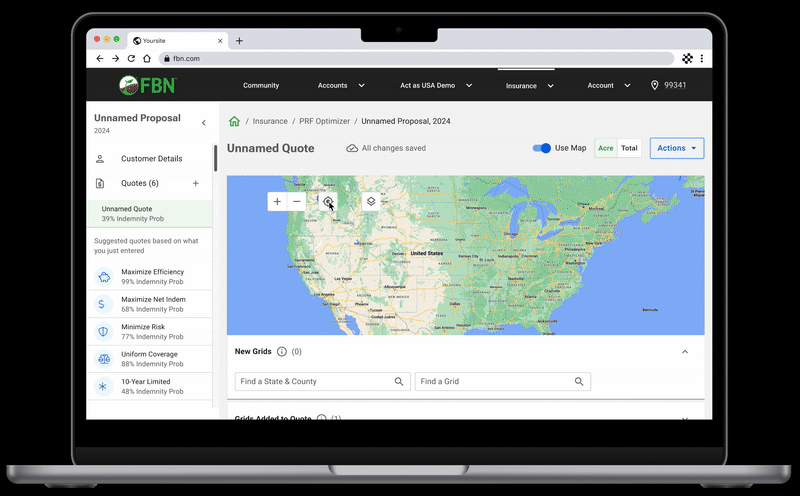The image size is (800, 496).
Task: Click the Unnamed Quote title
Action: tap(270, 148)
